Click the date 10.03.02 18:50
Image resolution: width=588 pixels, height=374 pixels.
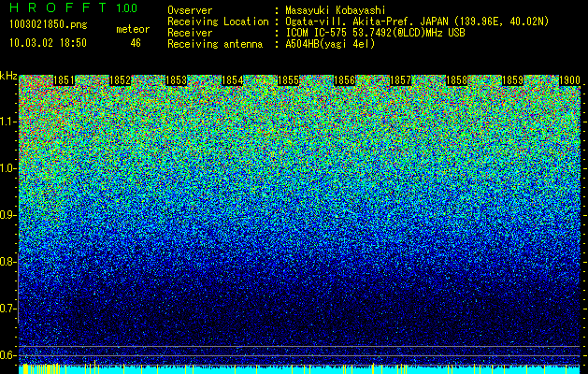pyautogui.click(x=48, y=43)
